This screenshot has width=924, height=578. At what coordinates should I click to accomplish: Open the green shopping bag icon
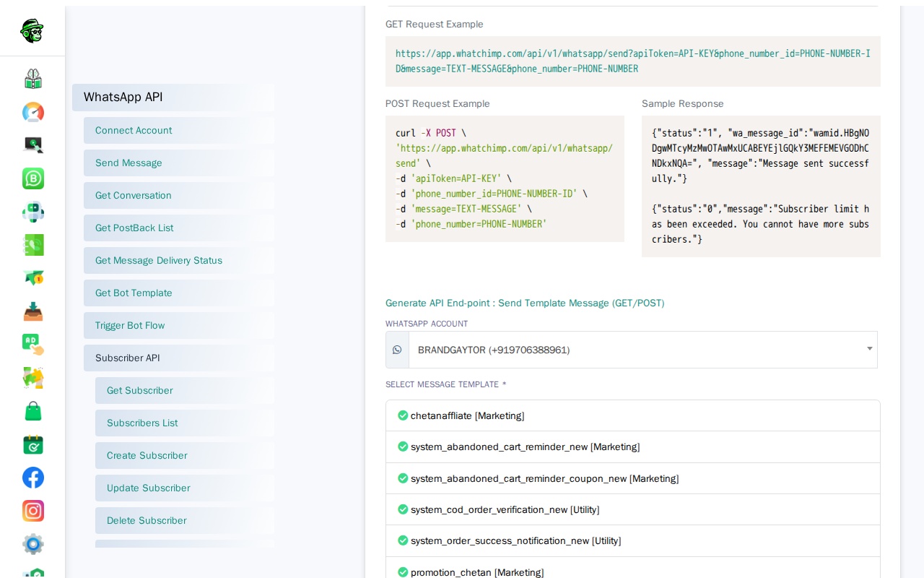pyautogui.click(x=33, y=411)
